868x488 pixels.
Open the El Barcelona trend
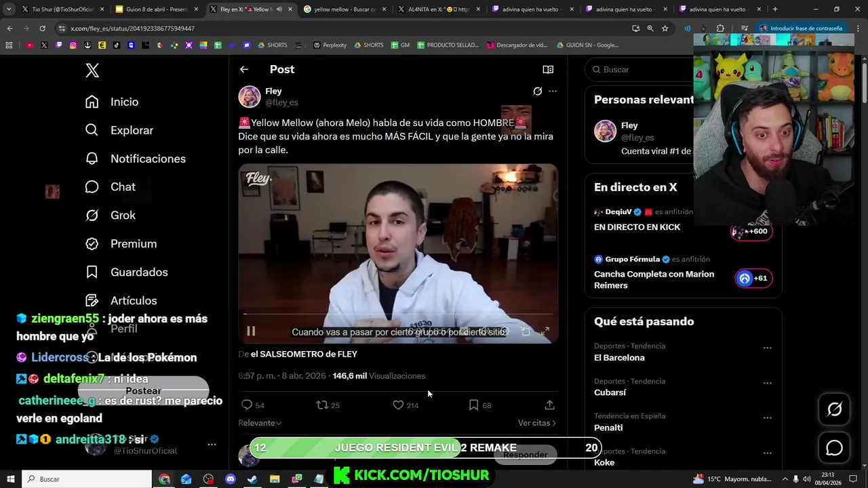point(619,357)
